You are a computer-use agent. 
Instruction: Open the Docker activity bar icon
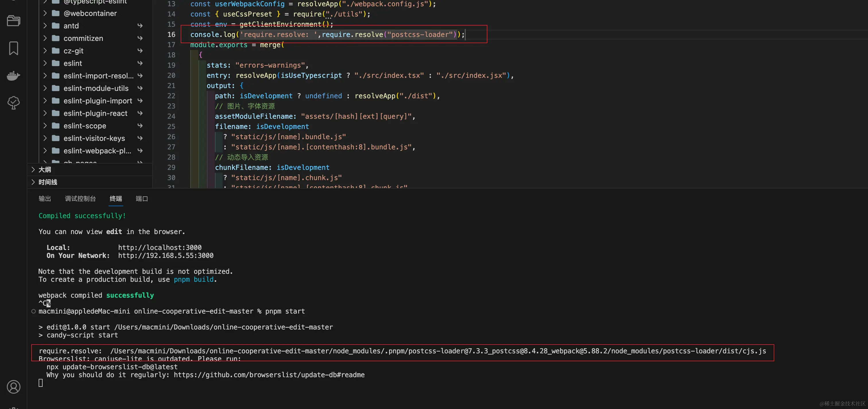[13, 75]
